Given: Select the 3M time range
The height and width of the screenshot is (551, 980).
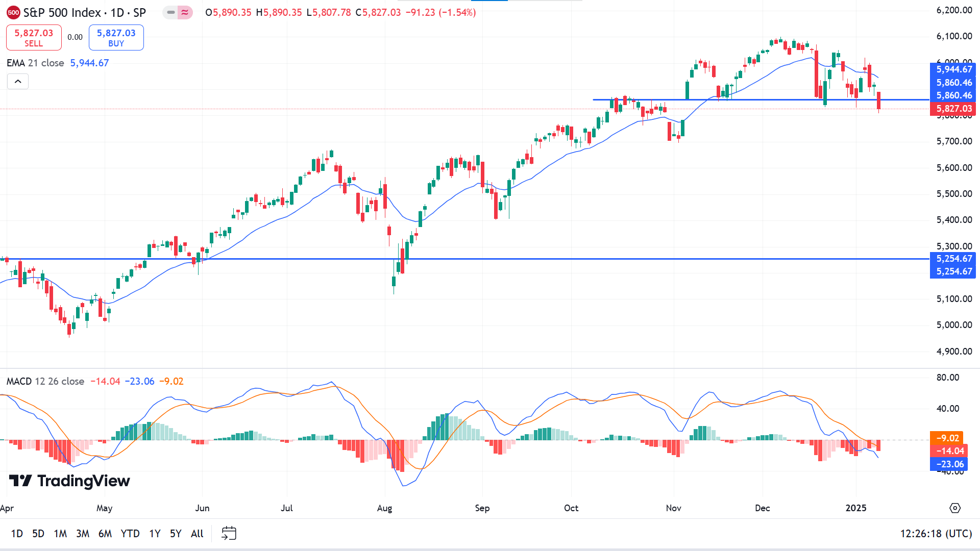Looking at the screenshot, I should (x=83, y=534).
